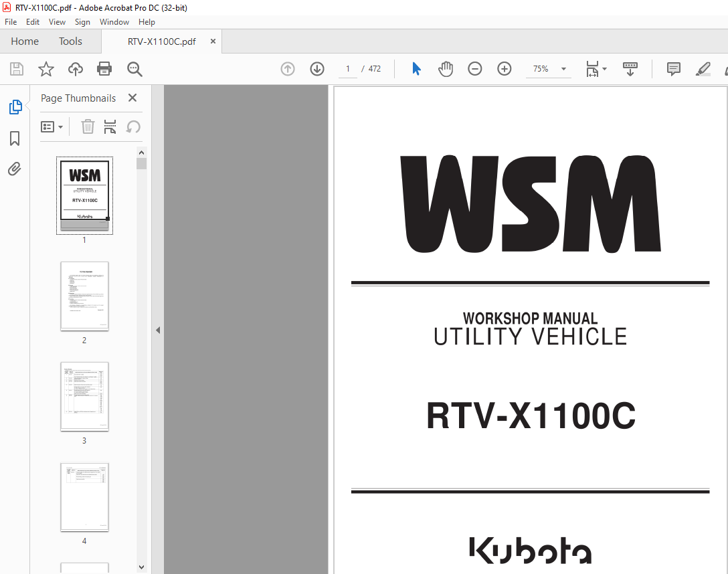This screenshot has width=728, height=574.
Task: Choose the Selection arrow tool
Action: 416,69
